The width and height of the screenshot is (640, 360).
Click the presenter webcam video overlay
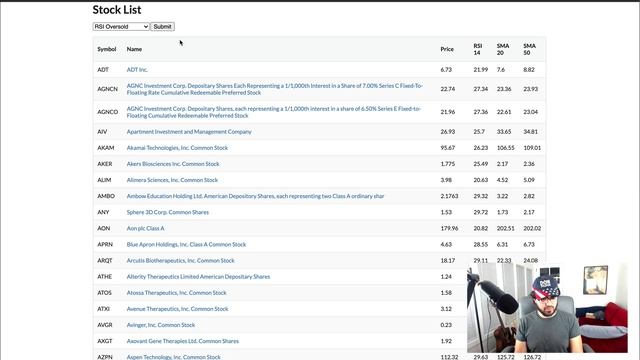click(x=547, y=308)
